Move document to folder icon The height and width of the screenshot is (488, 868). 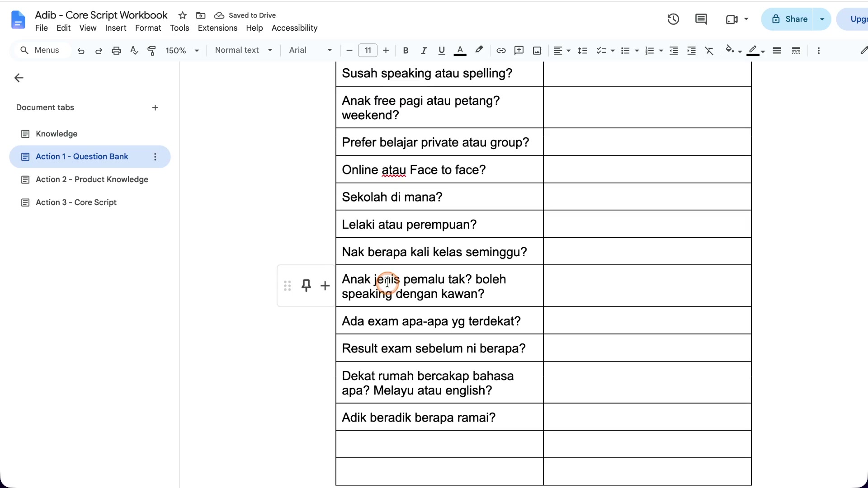[201, 15]
